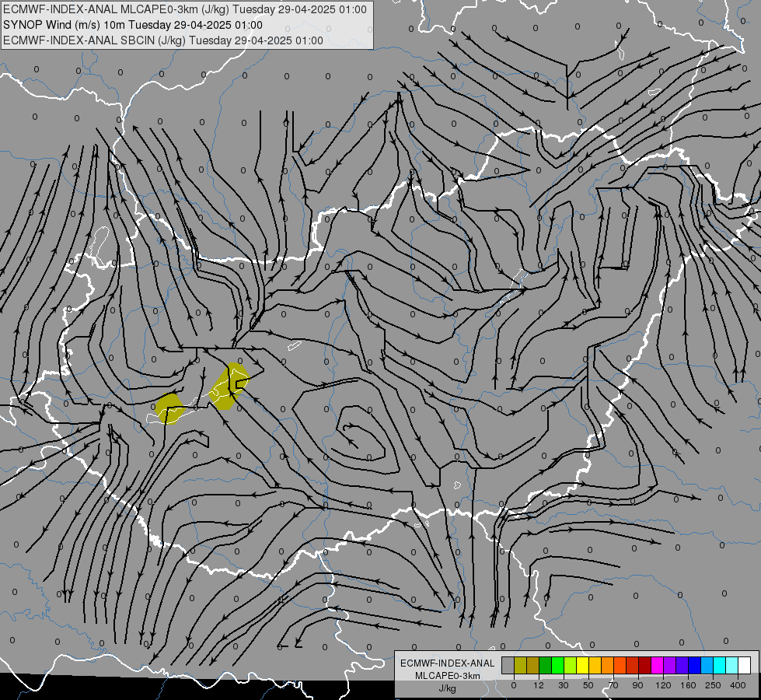This screenshot has width=761, height=700.
Task: Click the 'ECMWF-INDEX-ANAL SBCIN (J/kg)' title line
Action: pos(163,40)
